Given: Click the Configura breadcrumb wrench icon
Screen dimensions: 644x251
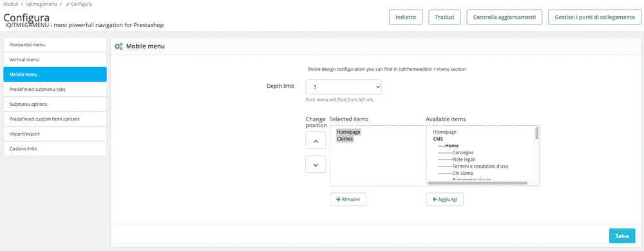Looking at the screenshot, I should pos(68,4).
